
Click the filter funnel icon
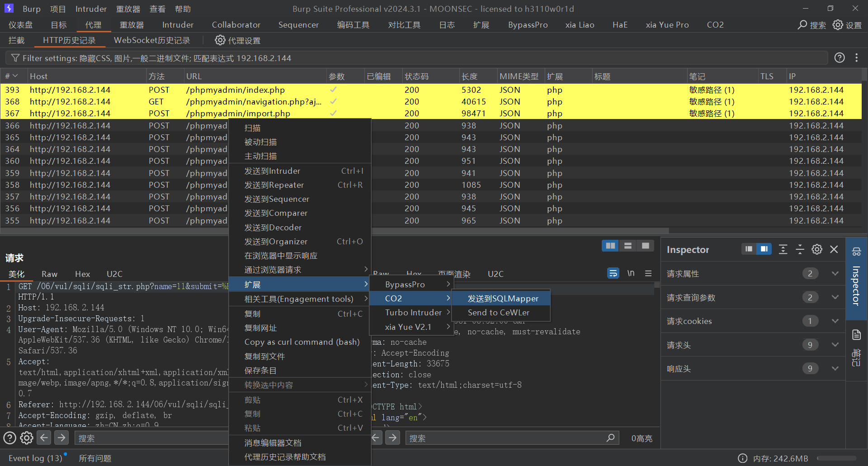15,58
